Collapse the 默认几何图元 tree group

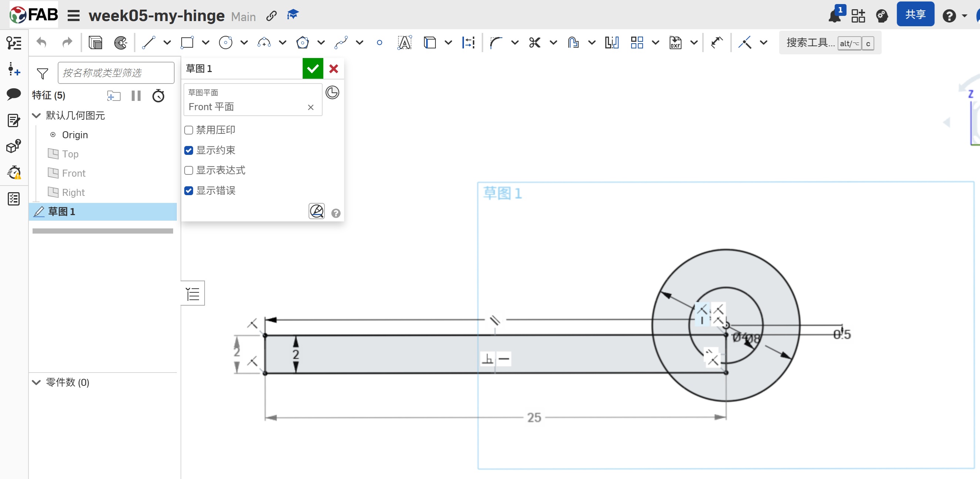(x=37, y=116)
